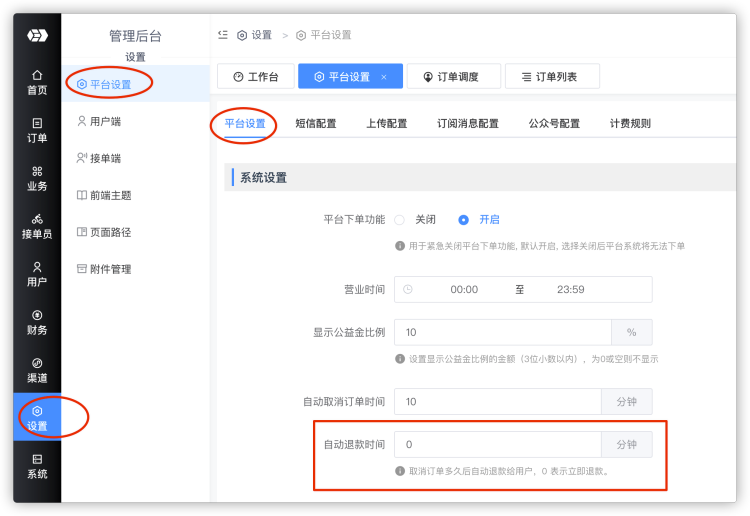Click the 分钟 suffix of 自动取消订单时间
Screen dimensions: 750x516
[627, 402]
